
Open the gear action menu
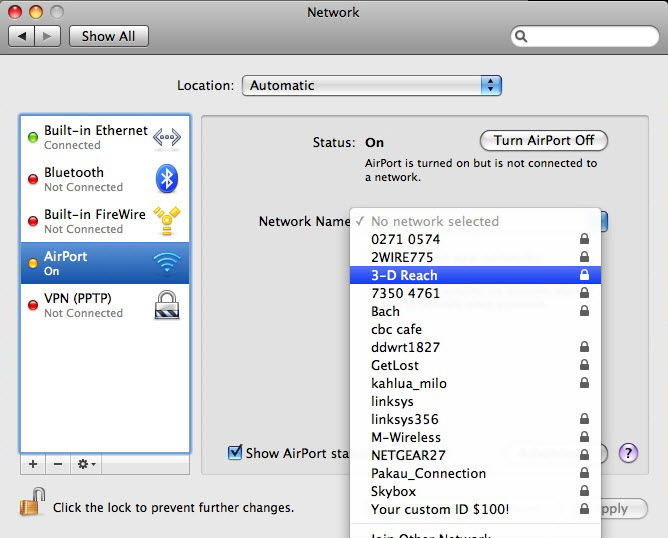[86, 464]
